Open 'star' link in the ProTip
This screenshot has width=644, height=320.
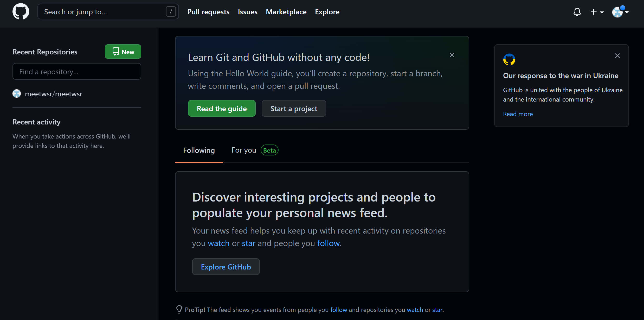coord(437,310)
